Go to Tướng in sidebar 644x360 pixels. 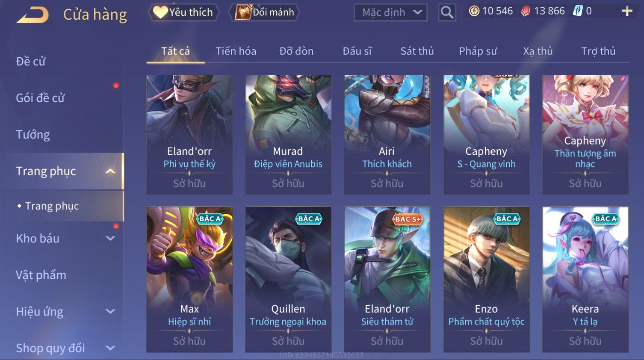(x=33, y=135)
